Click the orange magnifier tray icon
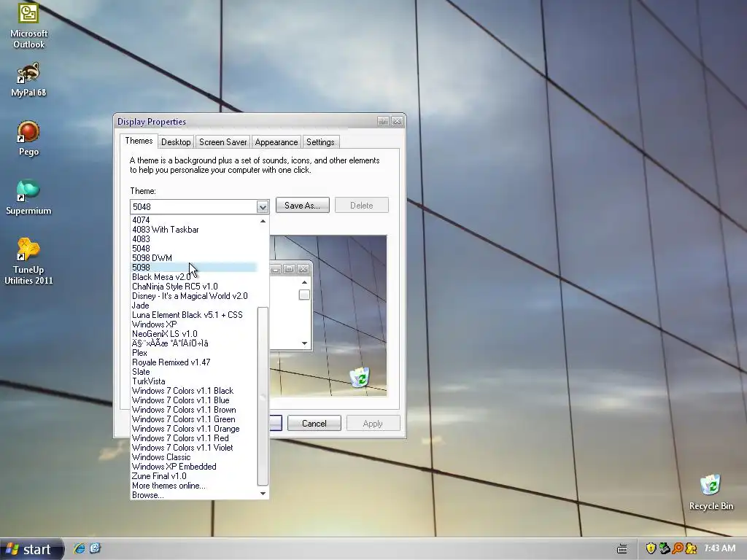Image resolution: width=747 pixels, height=560 pixels. pyautogui.click(x=678, y=548)
